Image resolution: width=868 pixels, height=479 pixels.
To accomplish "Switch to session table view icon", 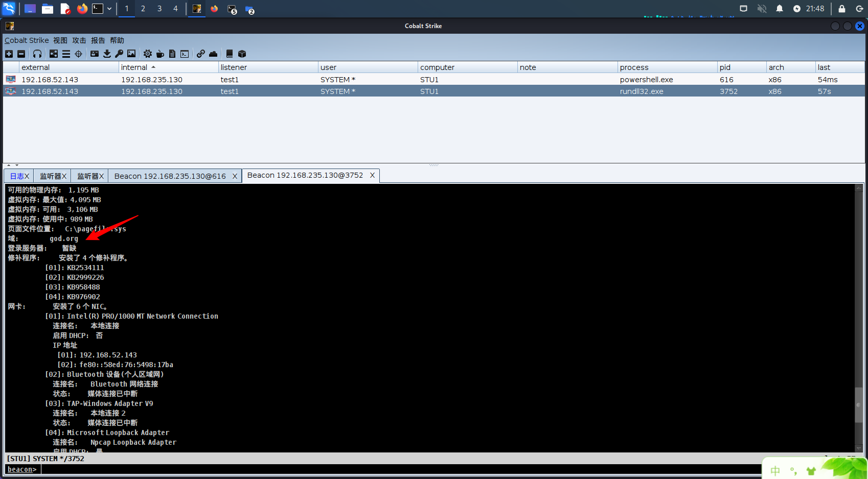I will [x=66, y=54].
